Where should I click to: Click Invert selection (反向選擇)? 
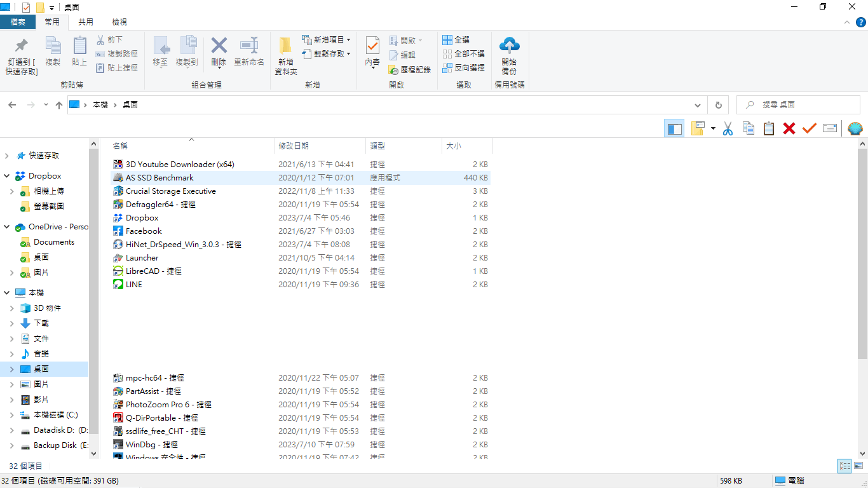(x=463, y=67)
